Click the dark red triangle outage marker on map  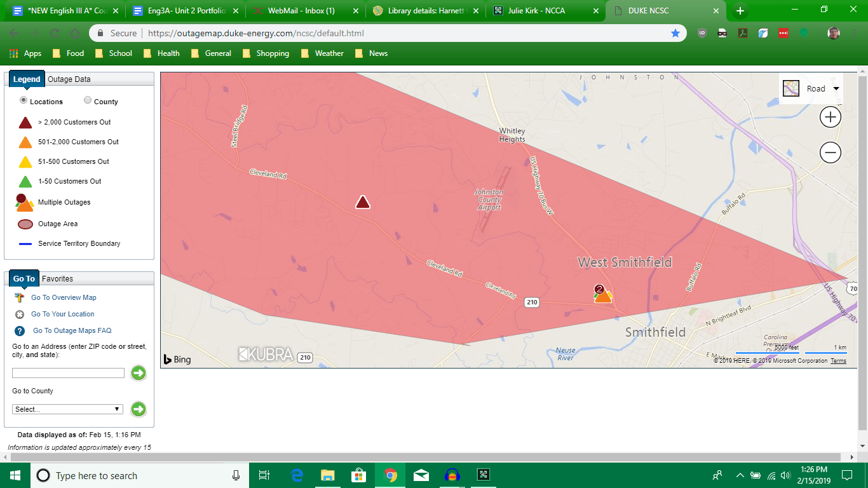pyautogui.click(x=363, y=201)
